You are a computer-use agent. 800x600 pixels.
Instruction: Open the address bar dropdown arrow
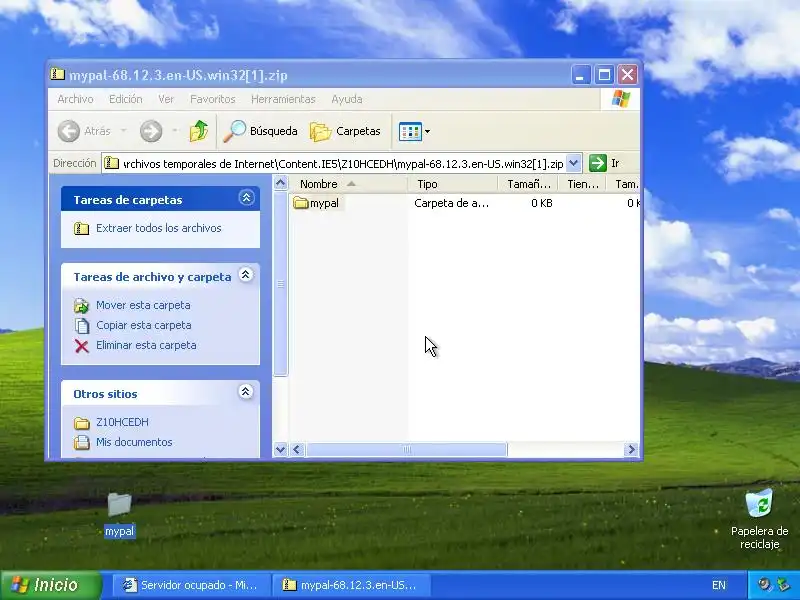click(x=573, y=163)
